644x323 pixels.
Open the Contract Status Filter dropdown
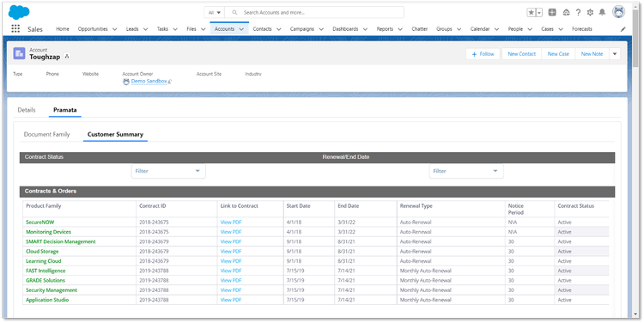[x=168, y=171]
